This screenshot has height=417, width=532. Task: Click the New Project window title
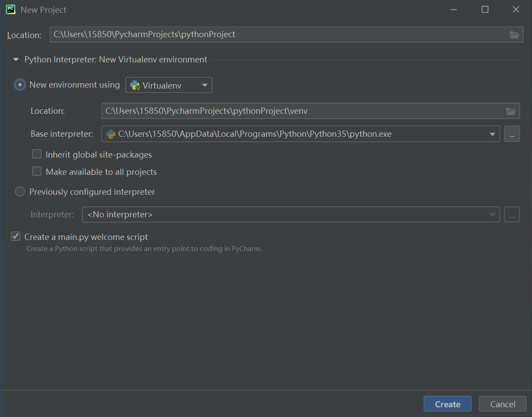pyautogui.click(x=43, y=10)
